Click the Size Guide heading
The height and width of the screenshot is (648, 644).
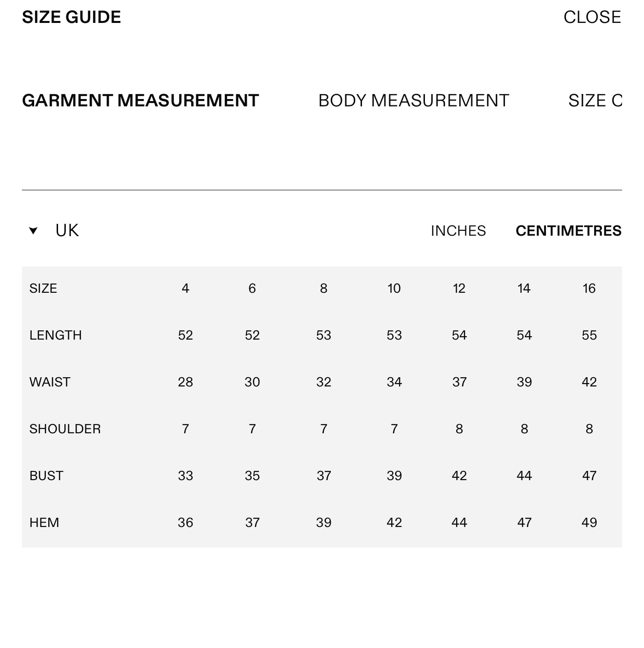tap(71, 17)
